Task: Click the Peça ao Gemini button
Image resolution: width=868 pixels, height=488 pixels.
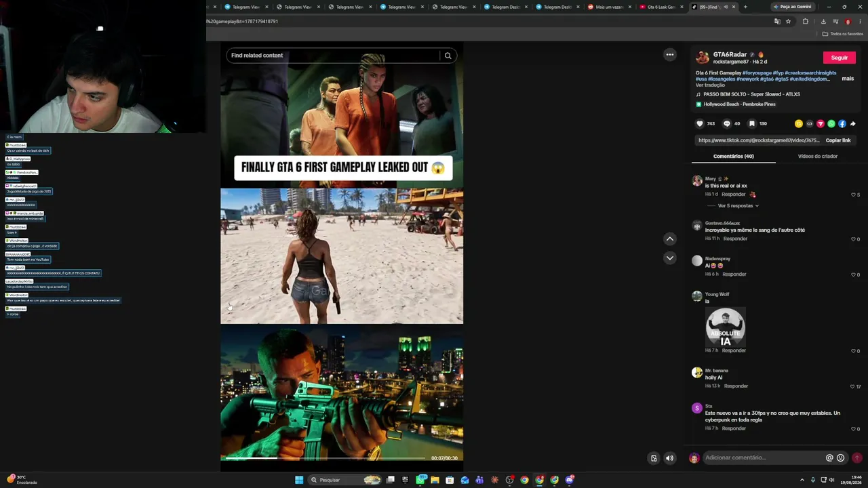Action: (x=793, y=7)
